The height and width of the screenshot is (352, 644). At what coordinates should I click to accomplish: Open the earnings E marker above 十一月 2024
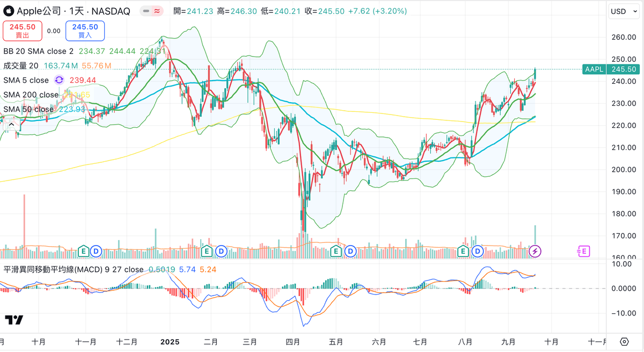click(x=83, y=250)
